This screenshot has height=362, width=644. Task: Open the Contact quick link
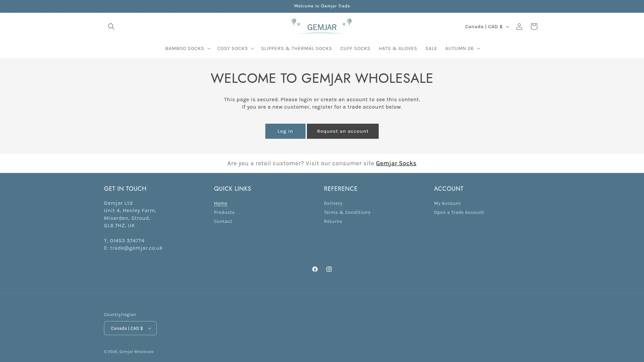(223, 221)
